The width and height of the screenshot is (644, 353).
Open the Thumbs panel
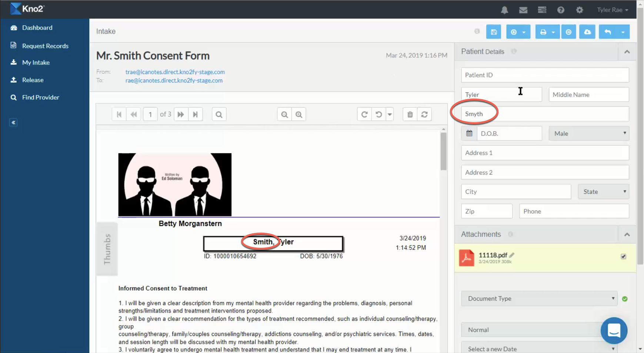click(107, 249)
